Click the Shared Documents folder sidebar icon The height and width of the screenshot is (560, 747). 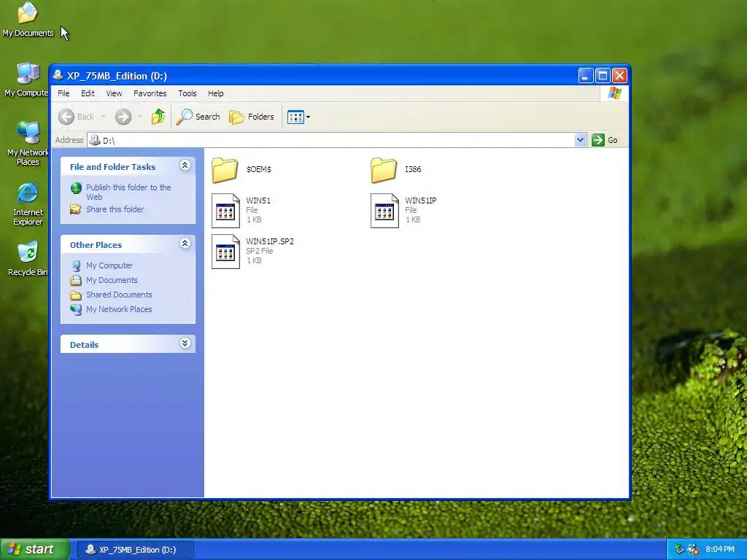pyautogui.click(x=76, y=295)
